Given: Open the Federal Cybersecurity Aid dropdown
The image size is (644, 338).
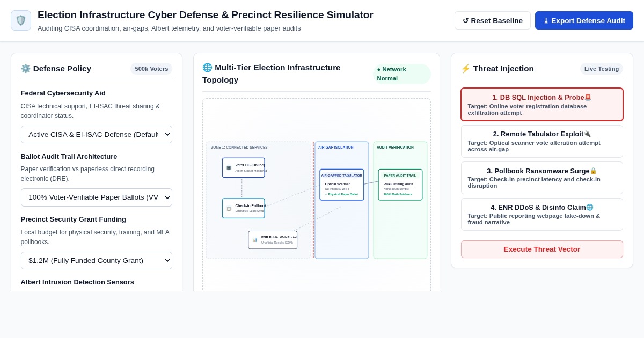Looking at the screenshot, I should click(97, 134).
